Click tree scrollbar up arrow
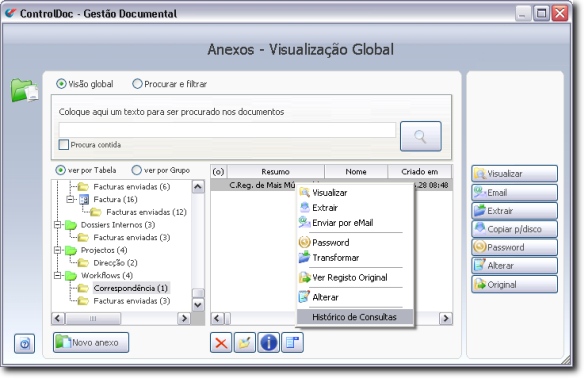The image size is (584, 380). 198,187
